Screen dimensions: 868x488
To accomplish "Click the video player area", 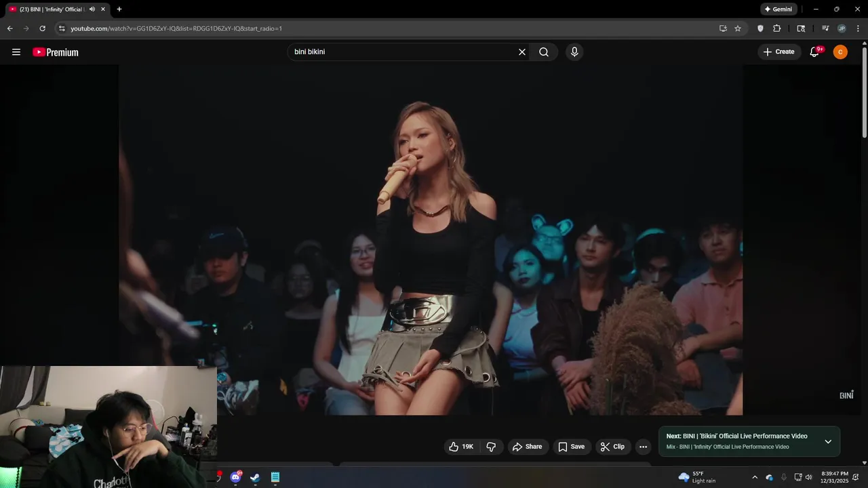I will click(x=431, y=240).
